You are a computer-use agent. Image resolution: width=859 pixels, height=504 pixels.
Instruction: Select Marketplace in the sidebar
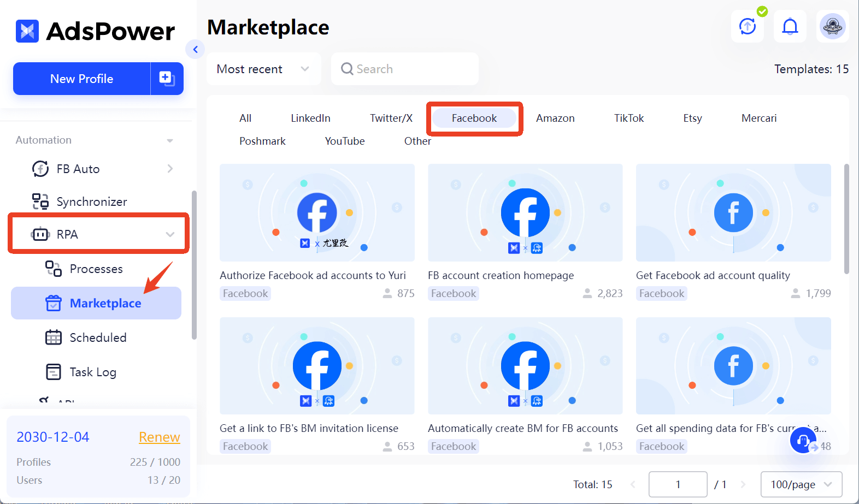[96, 303]
